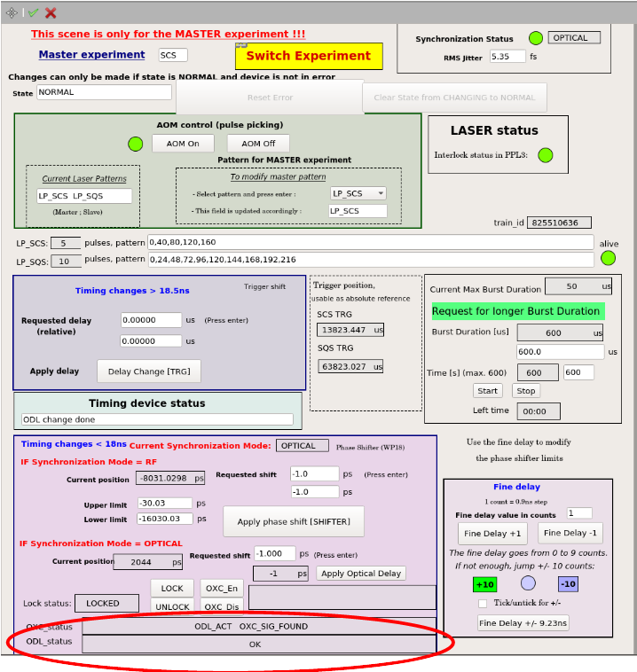Click the Delay Change [TRG] button
This screenshot has width=637, height=672.
pos(149,371)
